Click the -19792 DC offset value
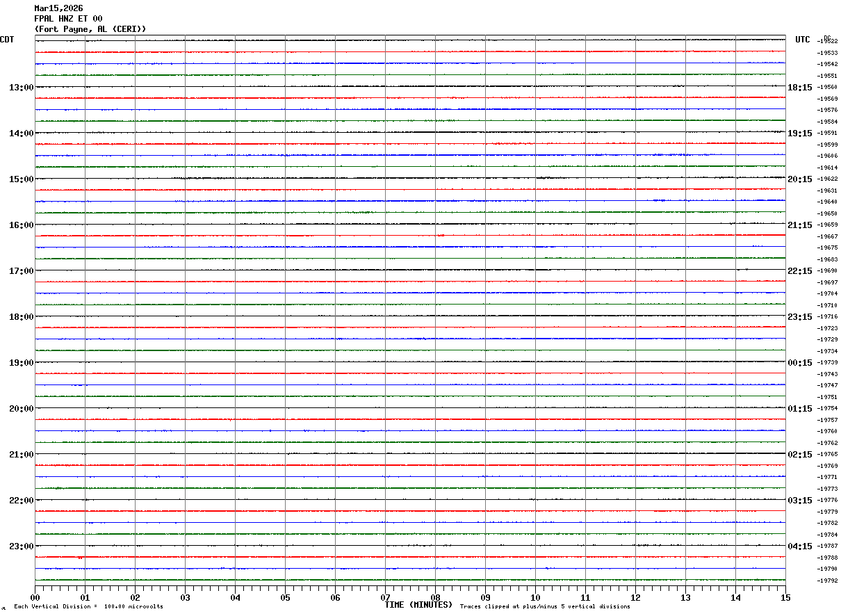The height and width of the screenshot is (616, 841). (827, 581)
